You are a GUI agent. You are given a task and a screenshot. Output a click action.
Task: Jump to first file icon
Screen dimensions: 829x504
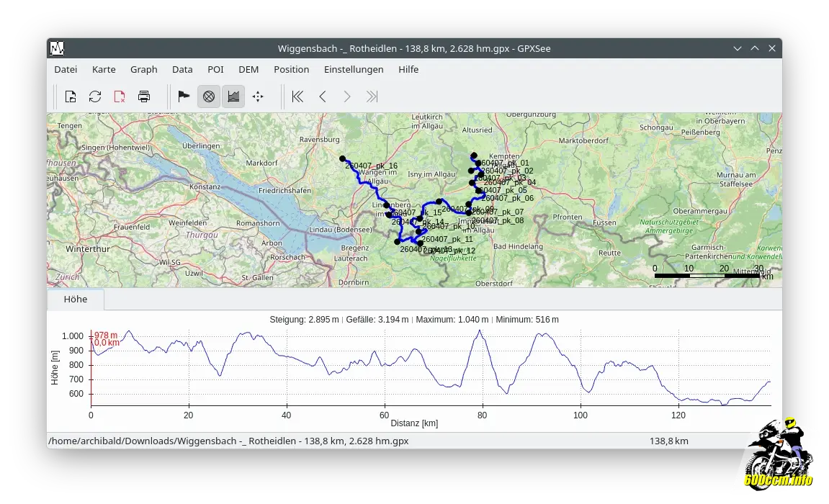(x=297, y=96)
